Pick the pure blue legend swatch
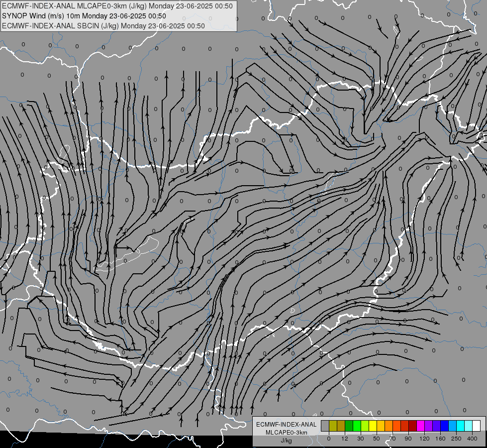Image resolution: width=487 pixels, height=448 pixels. tap(444, 426)
